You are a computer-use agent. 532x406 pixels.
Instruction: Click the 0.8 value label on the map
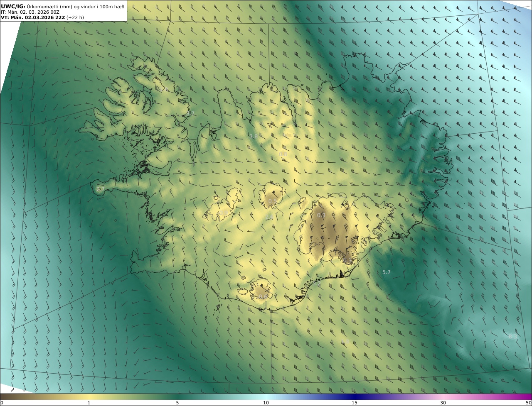pos(283,154)
